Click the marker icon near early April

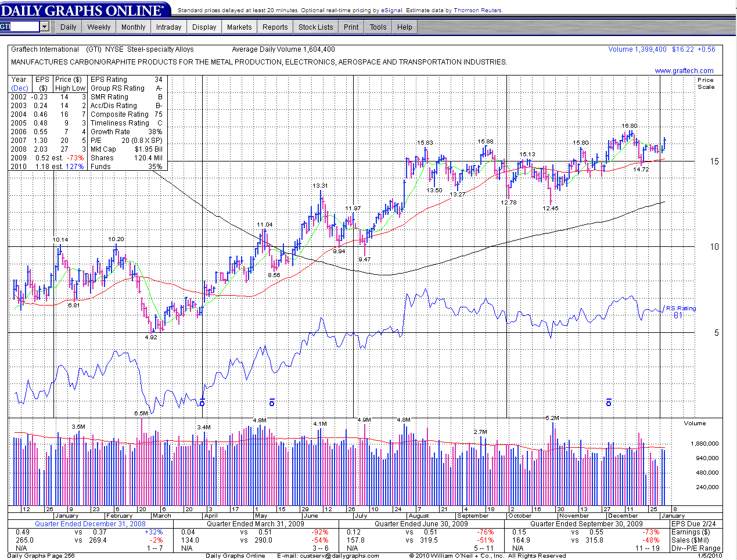pyautogui.click(x=202, y=402)
